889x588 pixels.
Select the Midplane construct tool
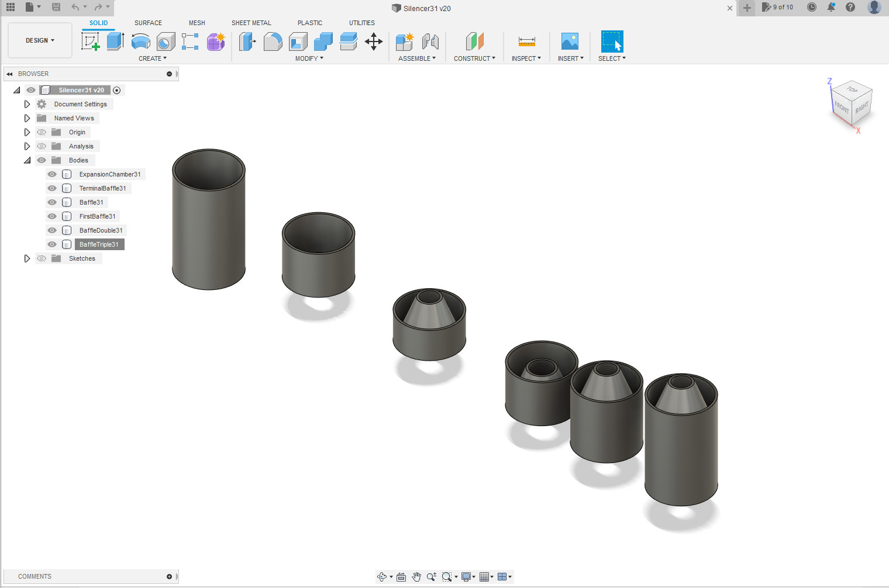(x=474, y=41)
